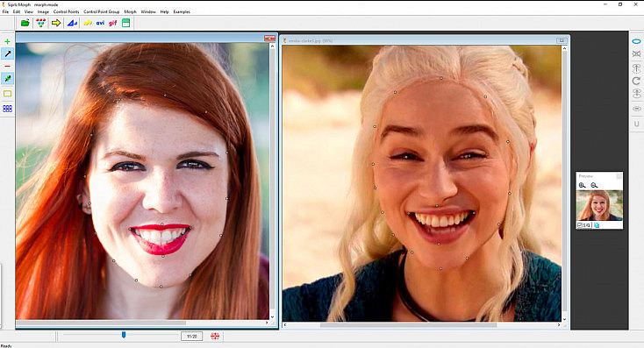Open the Help menu

[x=164, y=11]
